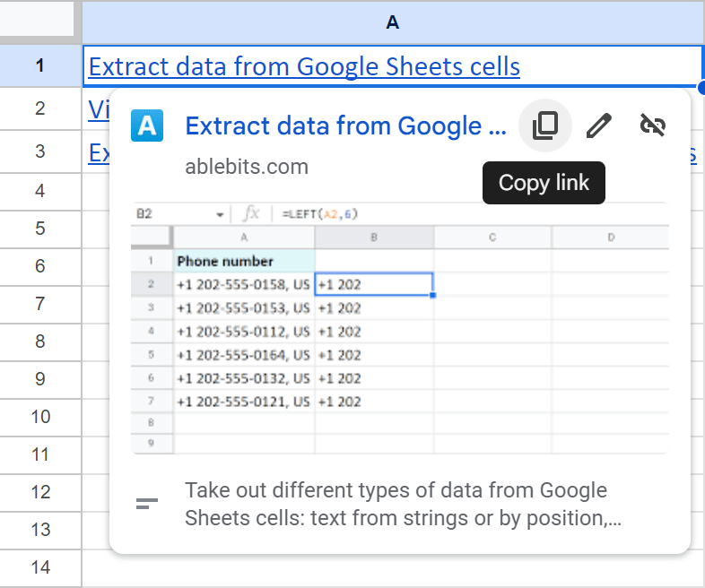Select row 1 header
705x588 pixels.
(39, 66)
